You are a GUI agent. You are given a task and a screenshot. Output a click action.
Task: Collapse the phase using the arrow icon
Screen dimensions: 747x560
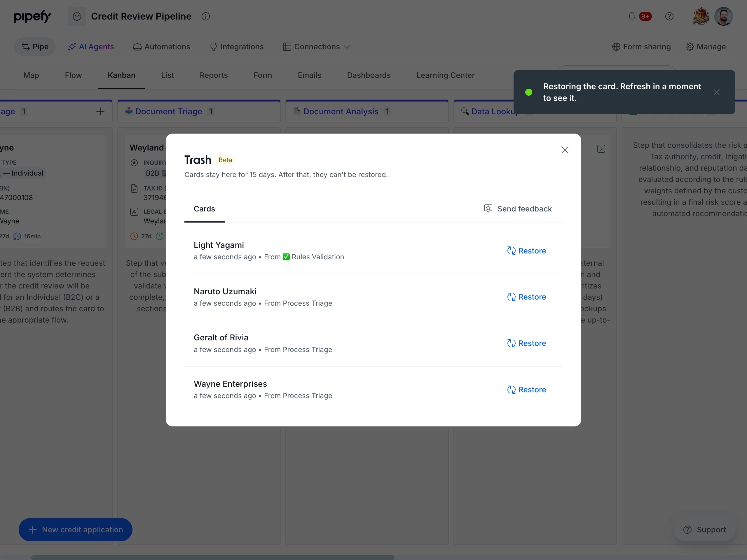pyautogui.click(x=601, y=149)
